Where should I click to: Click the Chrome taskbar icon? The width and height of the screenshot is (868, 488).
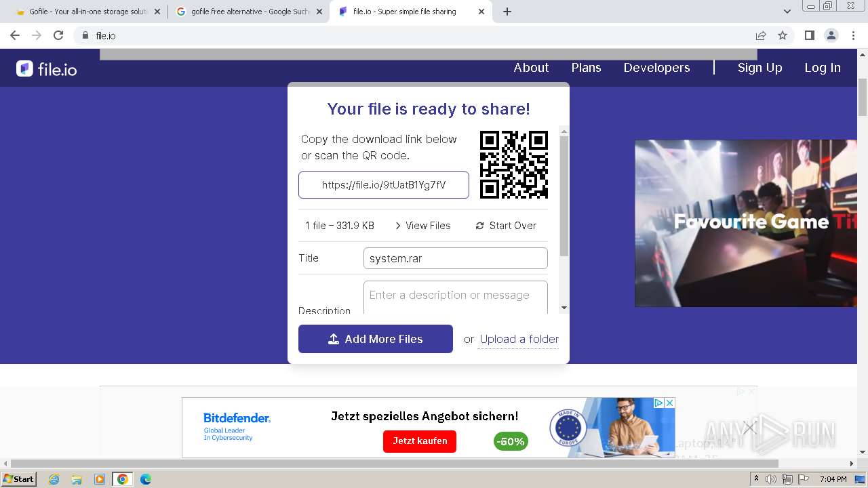click(x=123, y=479)
